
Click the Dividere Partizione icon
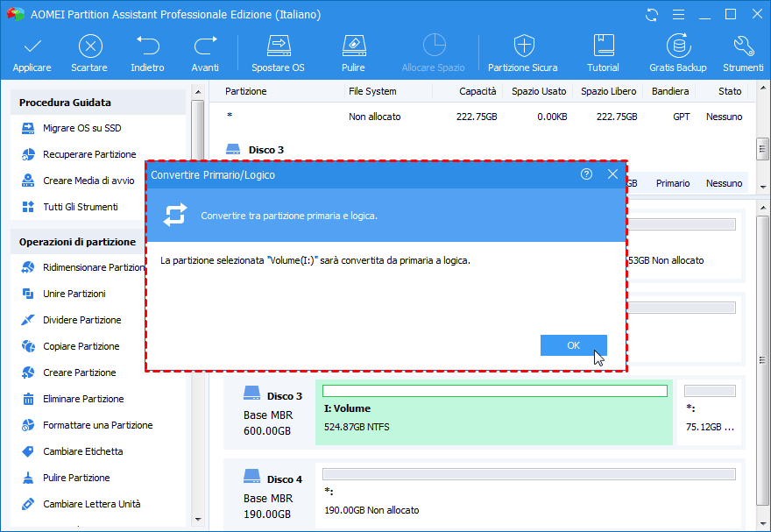pyautogui.click(x=28, y=320)
